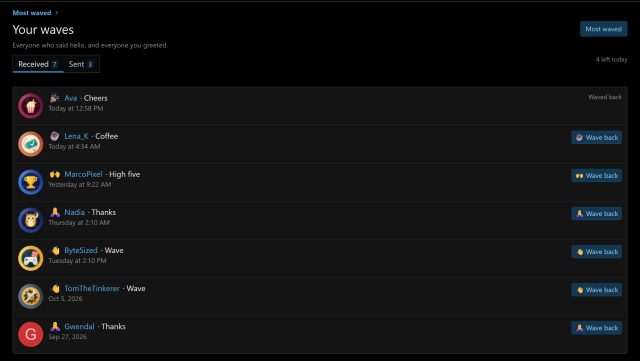Open TomTheTinkerer's avatar icon
640x361 pixels.
[x=31, y=296]
